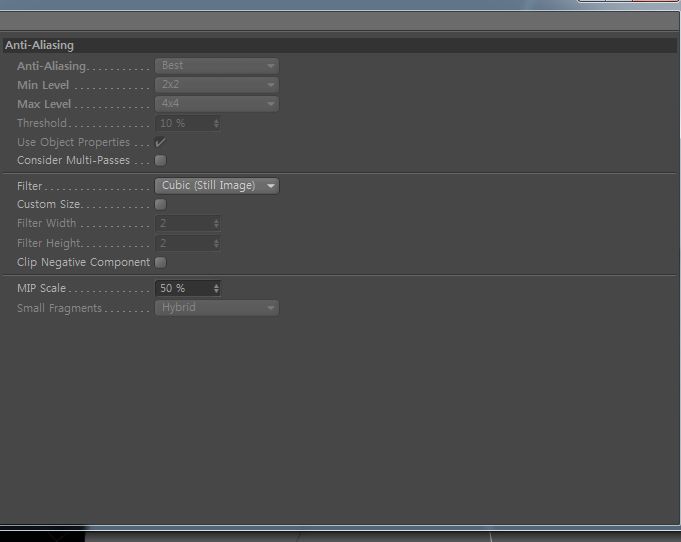Image resolution: width=681 pixels, height=542 pixels.
Task: Click the Filter Height value field
Action: [x=184, y=243]
